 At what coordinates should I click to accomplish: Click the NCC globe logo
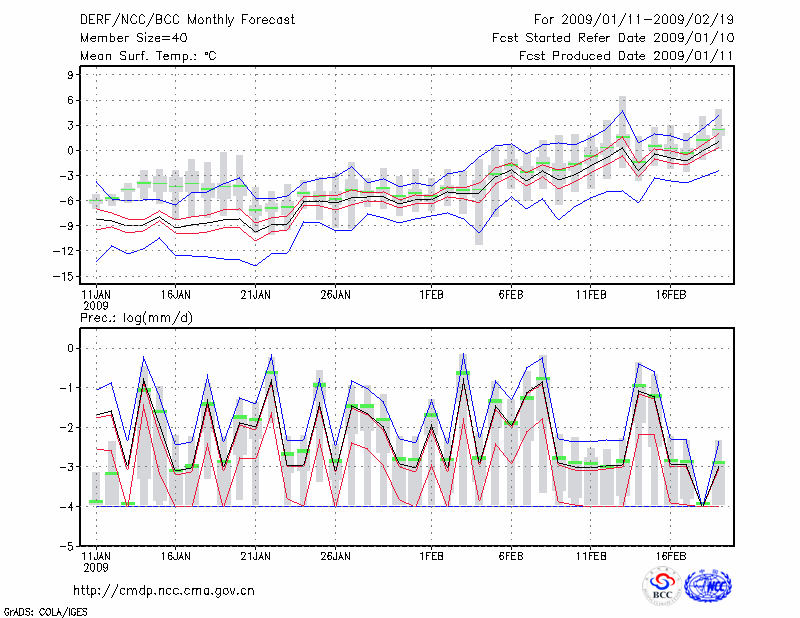[x=707, y=586]
